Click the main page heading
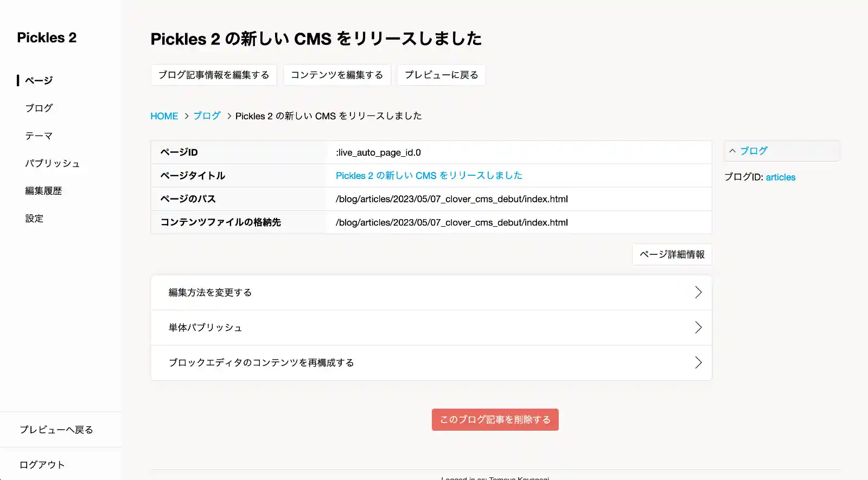The image size is (868, 480). [x=316, y=39]
